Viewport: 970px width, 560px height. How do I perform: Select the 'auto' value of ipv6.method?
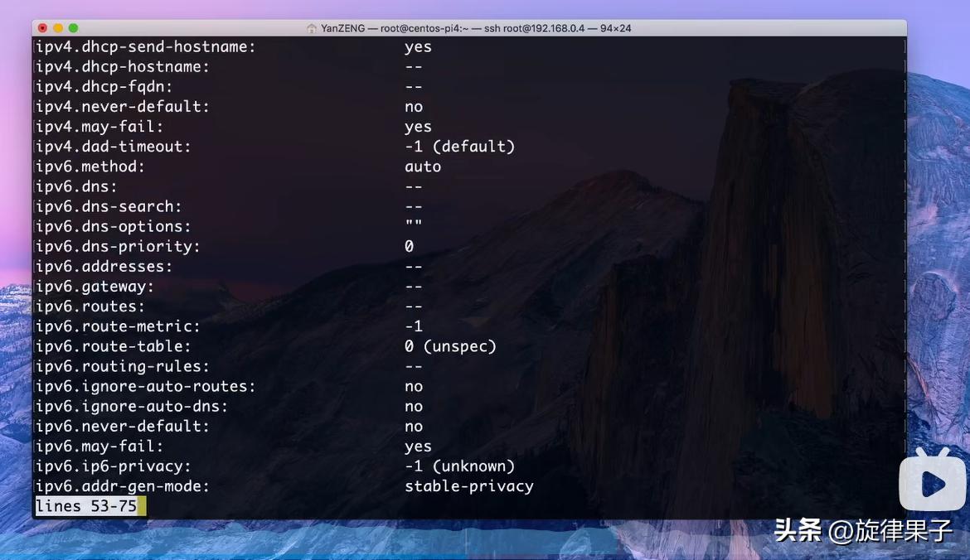coord(423,167)
